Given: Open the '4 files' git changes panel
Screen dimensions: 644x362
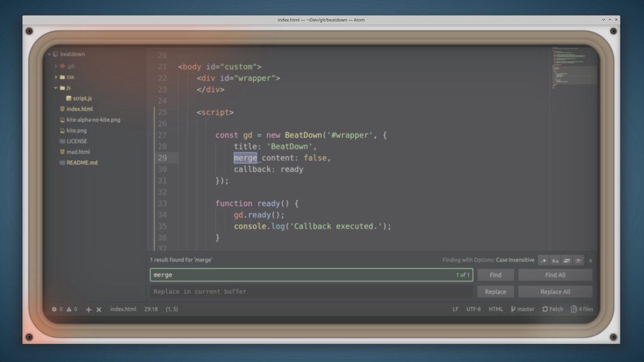Looking at the screenshot, I should pos(582,309).
